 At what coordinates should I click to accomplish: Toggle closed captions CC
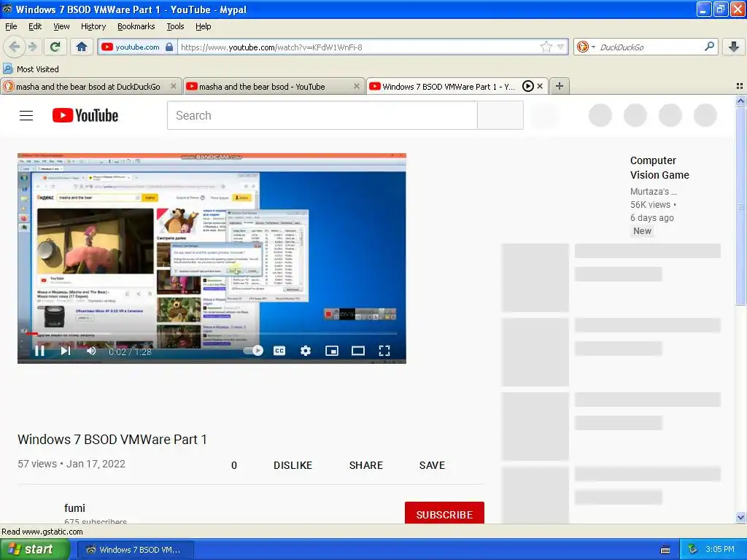(x=279, y=351)
